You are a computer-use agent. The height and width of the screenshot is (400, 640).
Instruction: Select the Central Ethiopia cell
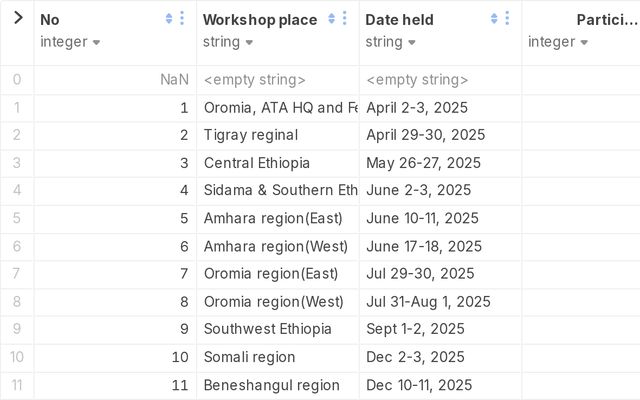[x=257, y=163]
